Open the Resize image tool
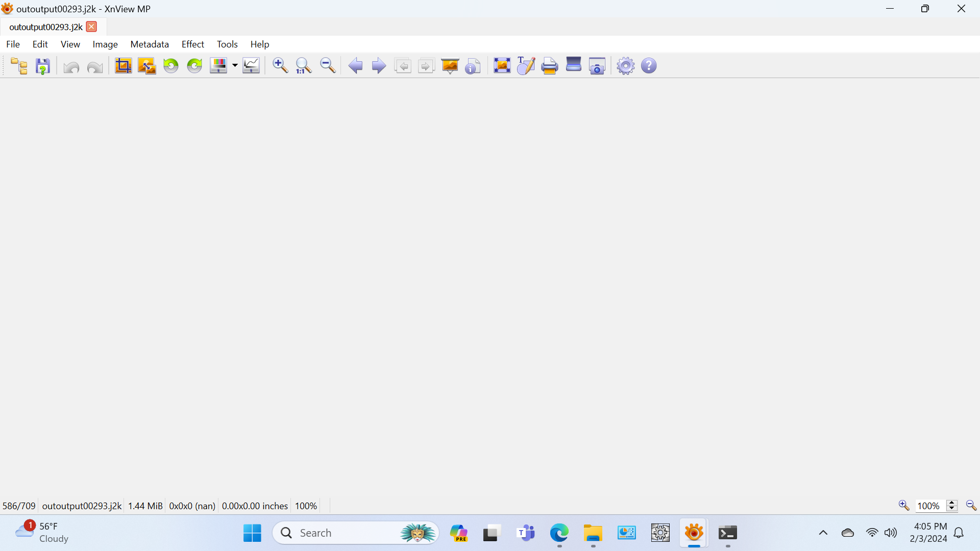Viewport: 980px width, 551px height. pos(147,66)
